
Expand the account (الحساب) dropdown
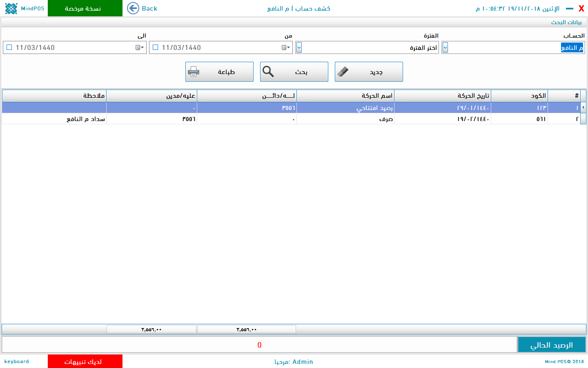(445, 48)
